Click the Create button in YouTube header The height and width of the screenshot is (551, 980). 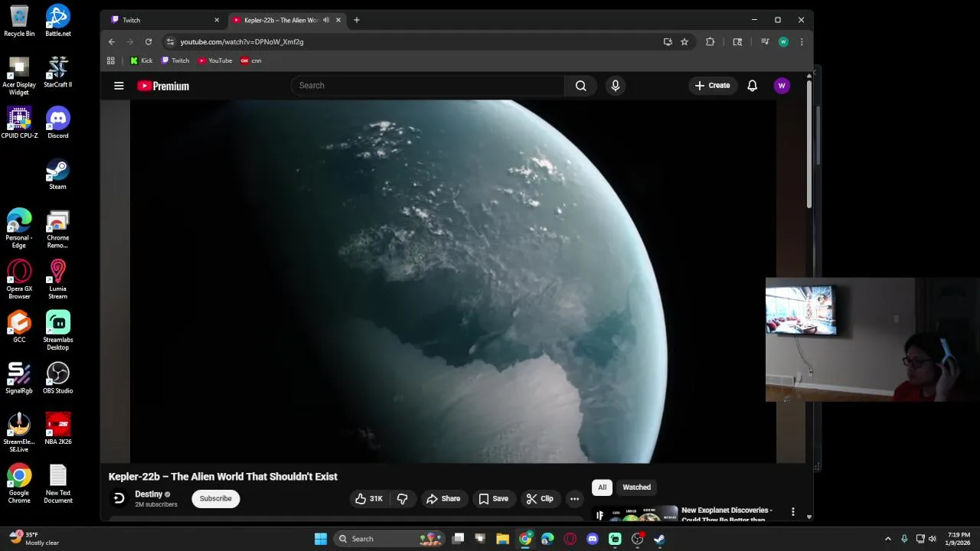tap(712, 86)
